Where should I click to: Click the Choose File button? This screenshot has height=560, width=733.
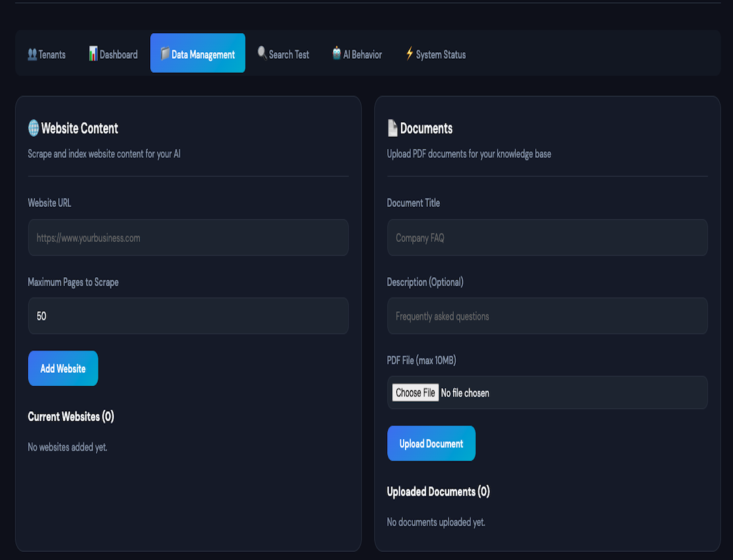415,393
